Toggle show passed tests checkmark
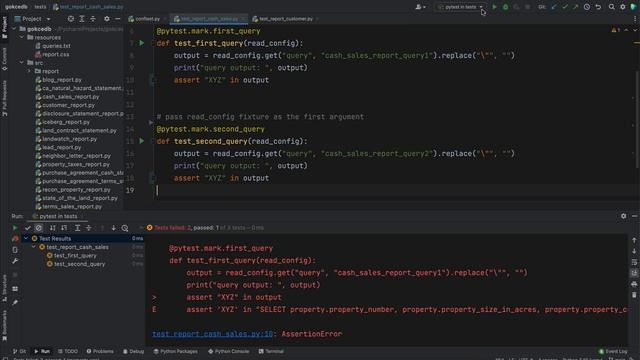This screenshot has height=360, width=640. [x=28, y=228]
